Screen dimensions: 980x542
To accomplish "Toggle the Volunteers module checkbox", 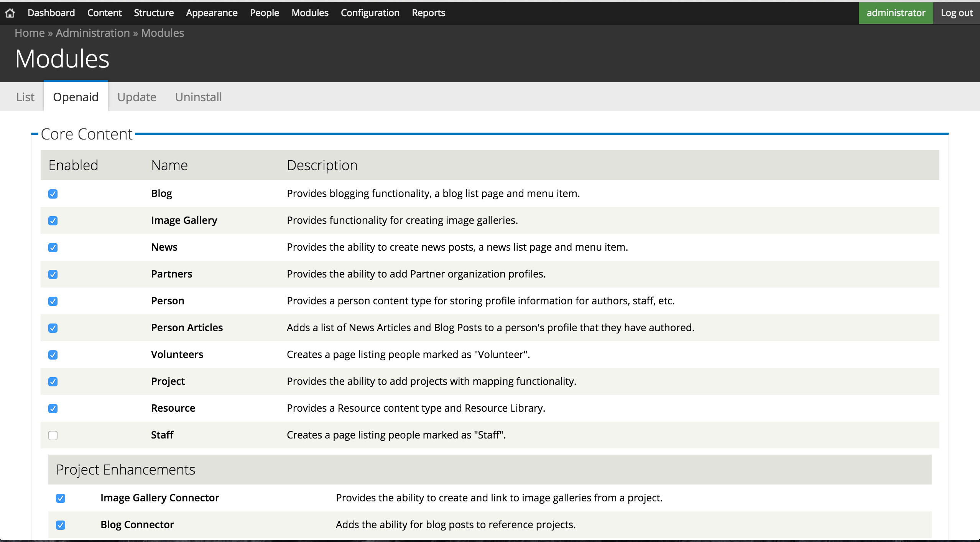I will (53, 355).
